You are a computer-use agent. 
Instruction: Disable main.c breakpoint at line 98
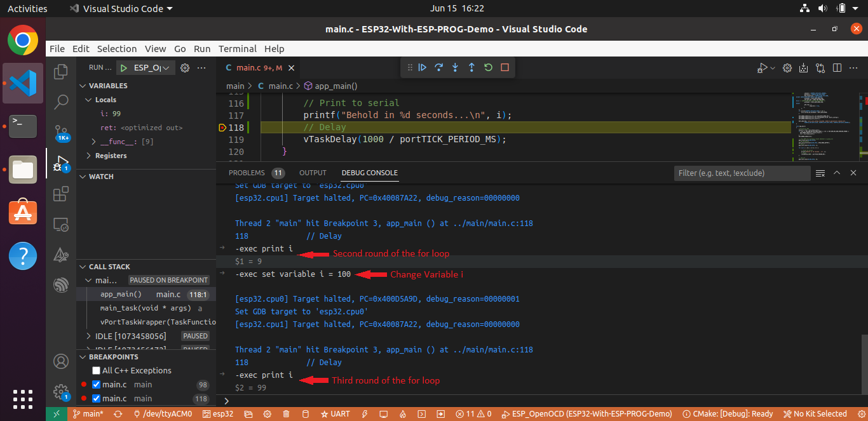coord(96,384)
